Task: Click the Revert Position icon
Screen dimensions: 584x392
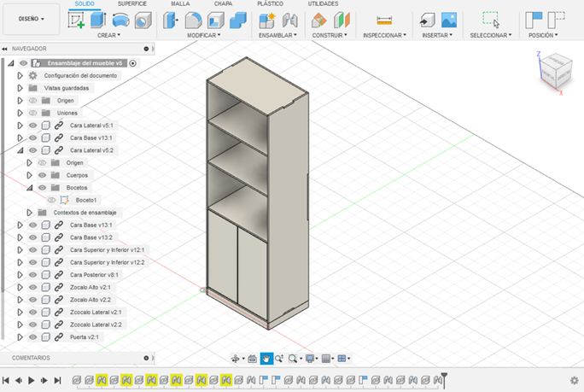Action: [x=556, y=20]
